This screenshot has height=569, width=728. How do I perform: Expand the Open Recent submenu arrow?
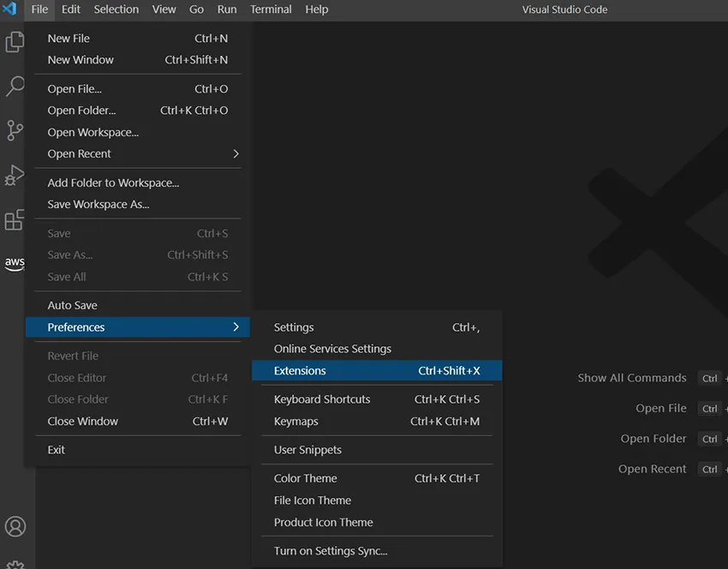pyautogui.click(x=236, y=153)
